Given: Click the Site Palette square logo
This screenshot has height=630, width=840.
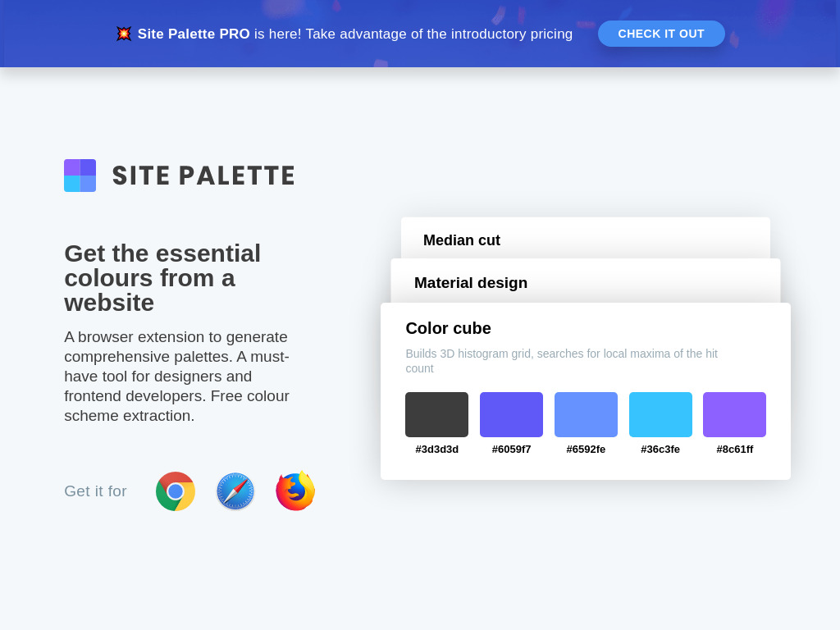Looking at the screenshot, I should [x=80, y=176].
